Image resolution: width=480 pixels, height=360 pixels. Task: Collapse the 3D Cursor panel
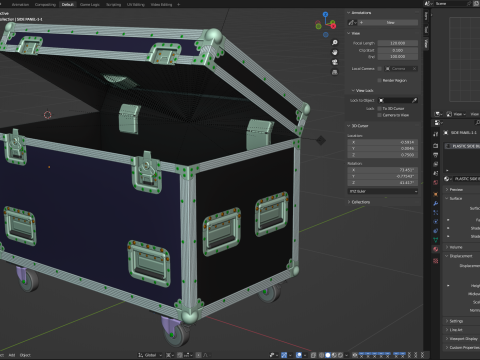tap(349, 126)
